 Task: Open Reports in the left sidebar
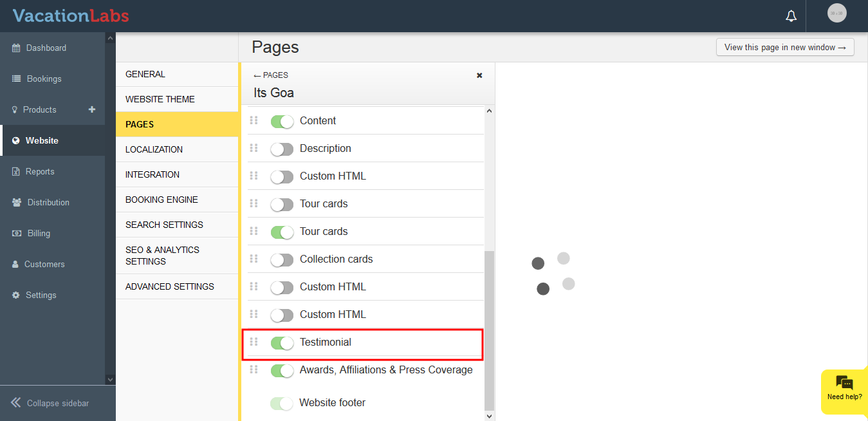[x=39, y=172]
